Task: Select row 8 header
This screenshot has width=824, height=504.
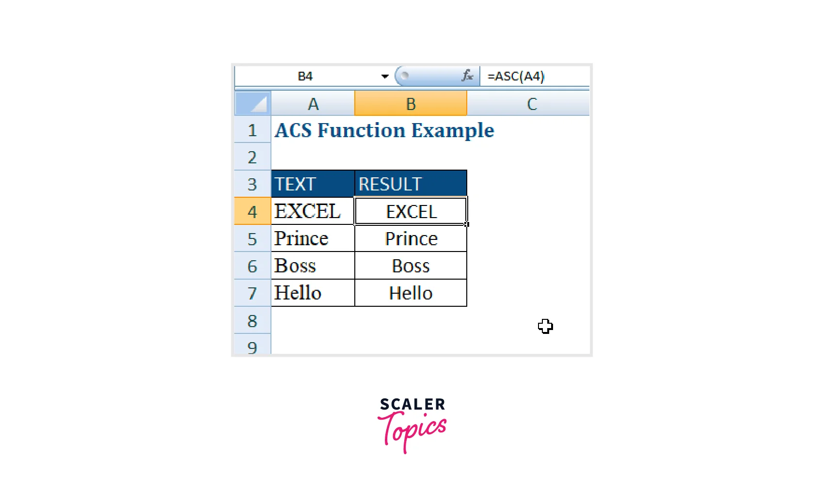Action: tap(252, 320)
